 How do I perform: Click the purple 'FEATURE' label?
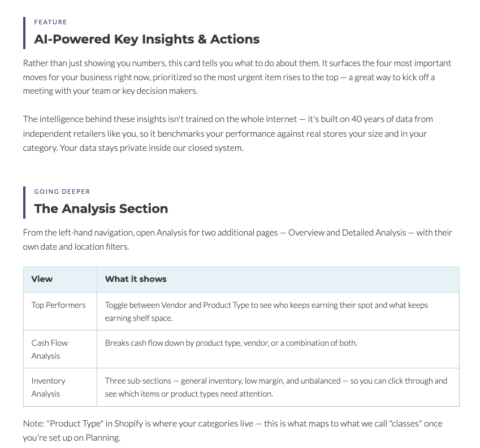pyautogui.click(x=50, y=22)
